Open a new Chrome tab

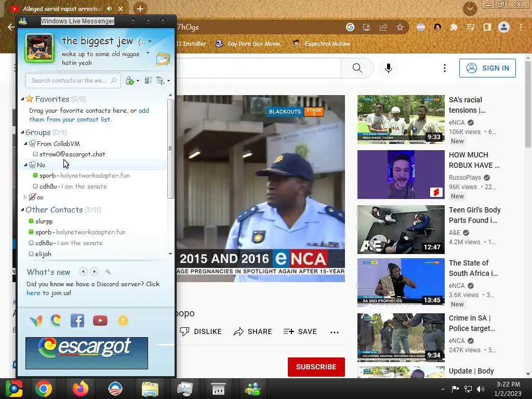140,9
